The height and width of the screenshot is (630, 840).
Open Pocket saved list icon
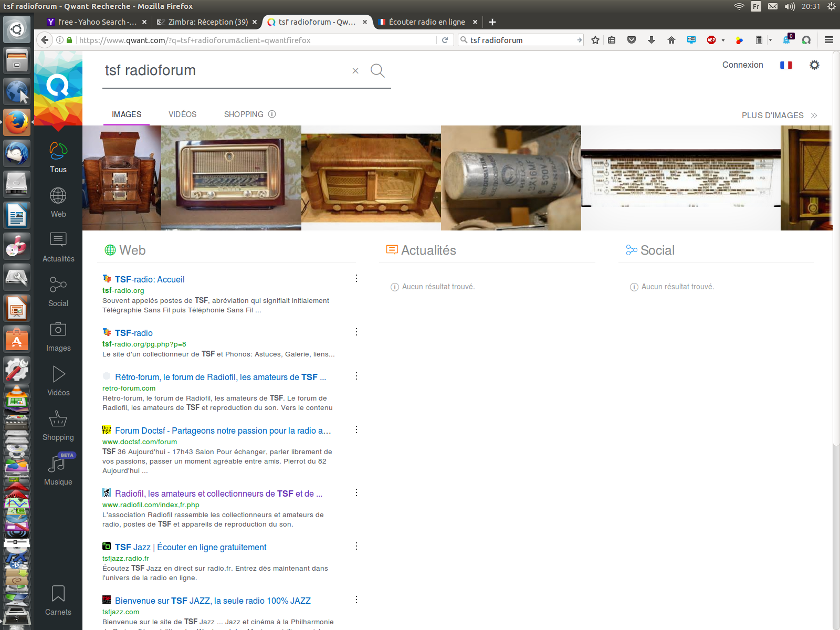(x=632, y=40)
